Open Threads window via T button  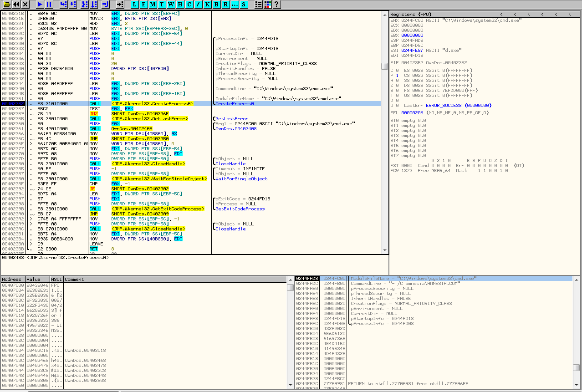coord(162,5)
